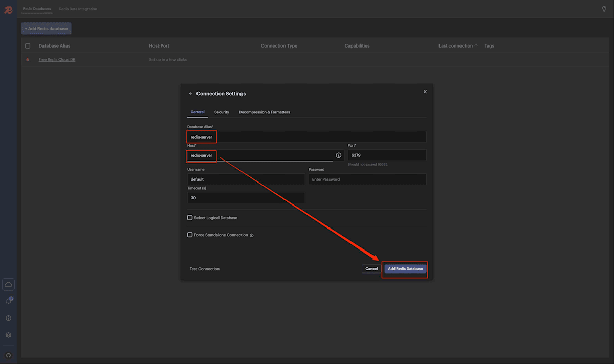The width and height of the screenshot is (614, 364).
Task: Open the help center question icon
Action: click(8, 318)
